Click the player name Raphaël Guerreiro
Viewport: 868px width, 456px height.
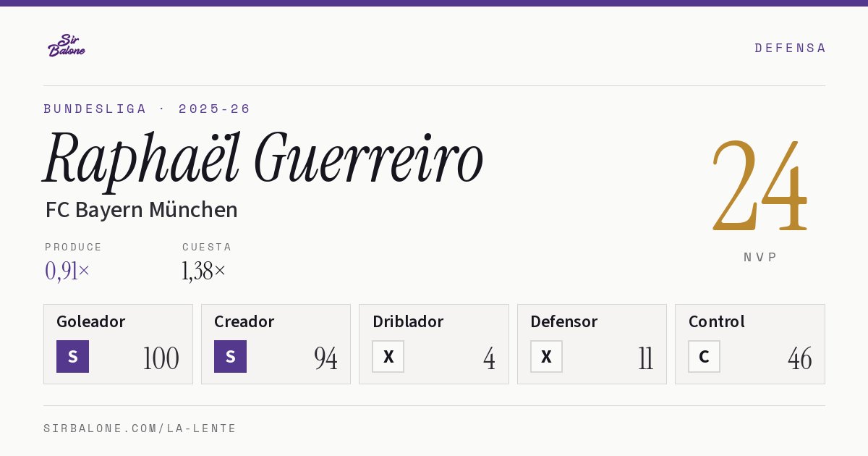click(263, 159)
